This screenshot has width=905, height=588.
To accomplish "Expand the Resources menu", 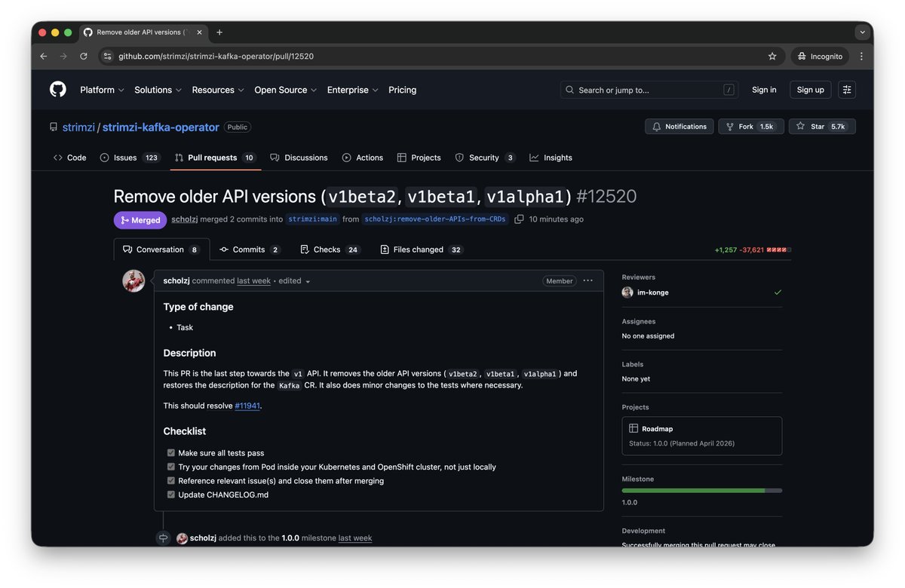I will [x=218, y=90].
